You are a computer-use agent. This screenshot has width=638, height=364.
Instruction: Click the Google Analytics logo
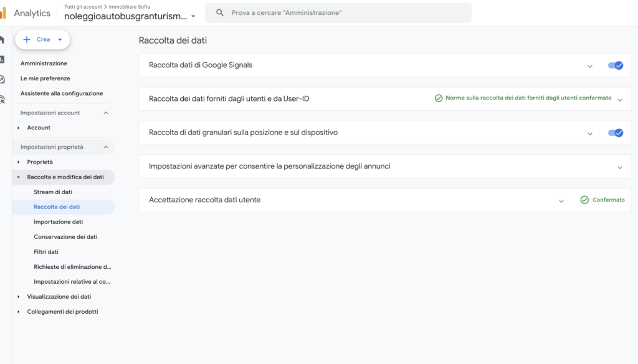[3, 13]
